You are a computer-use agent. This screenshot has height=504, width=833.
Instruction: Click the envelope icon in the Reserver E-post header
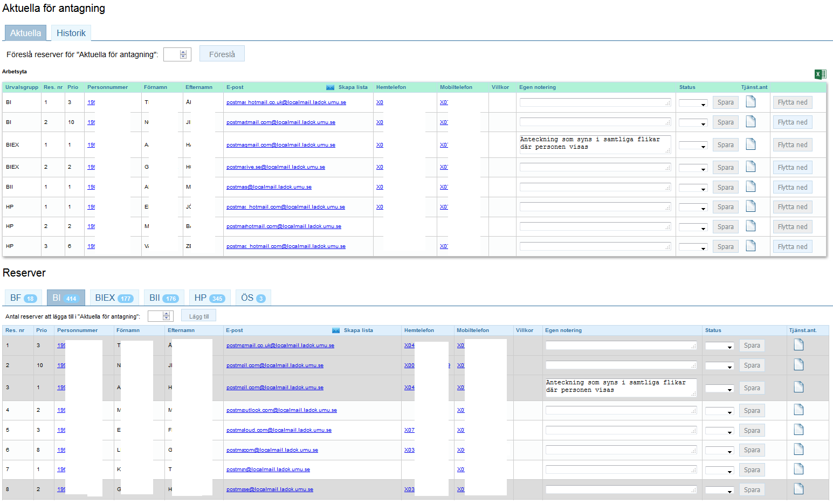click(x=336, y=330)
